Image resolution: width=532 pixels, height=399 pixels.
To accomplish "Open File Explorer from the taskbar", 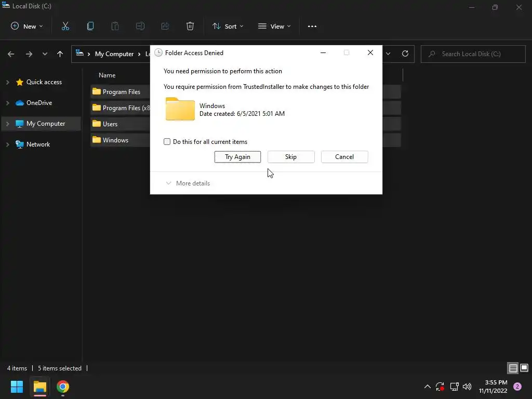I will click(39, 387).
